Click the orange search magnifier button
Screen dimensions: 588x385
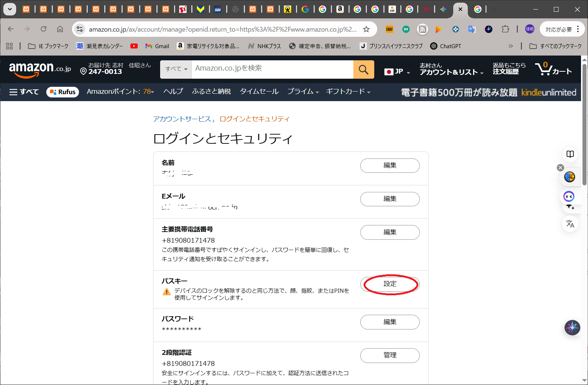click(x=363, y=69)
